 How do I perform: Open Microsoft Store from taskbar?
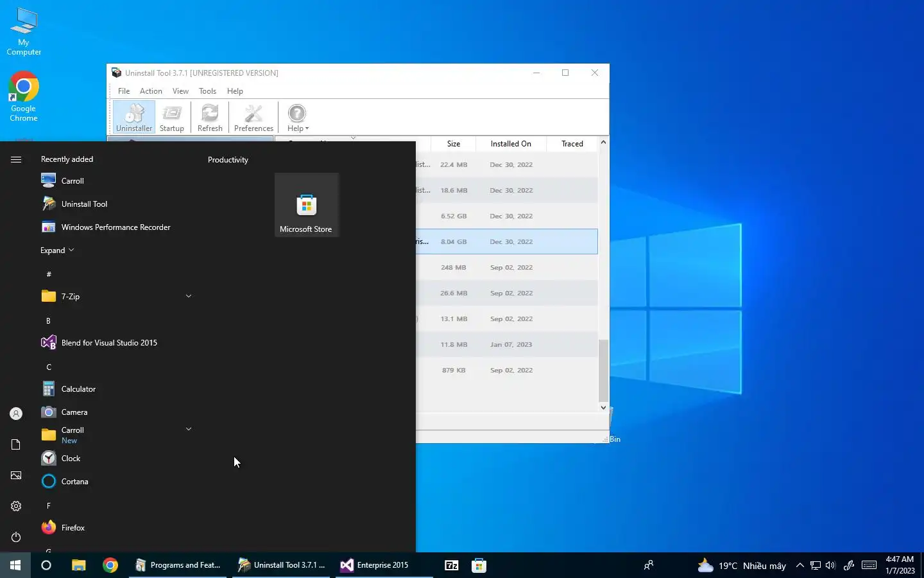[x=479, y=565]
